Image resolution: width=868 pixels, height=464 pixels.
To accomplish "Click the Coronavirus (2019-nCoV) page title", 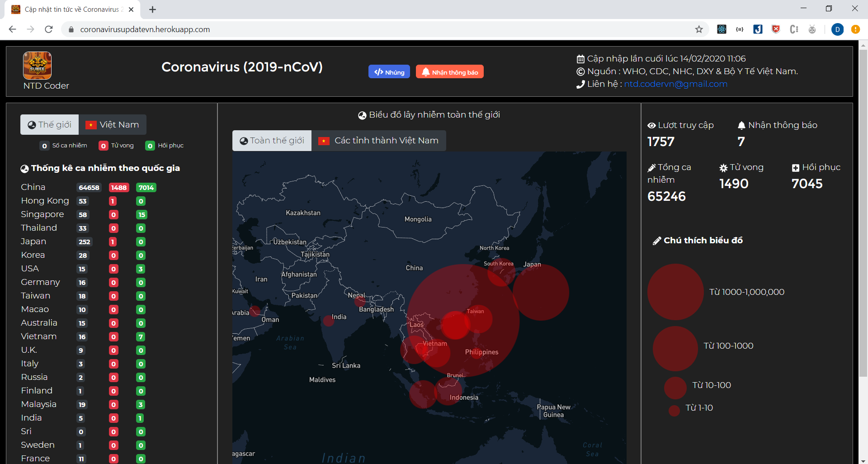I will pyautogui.click(x=242, y=67).
